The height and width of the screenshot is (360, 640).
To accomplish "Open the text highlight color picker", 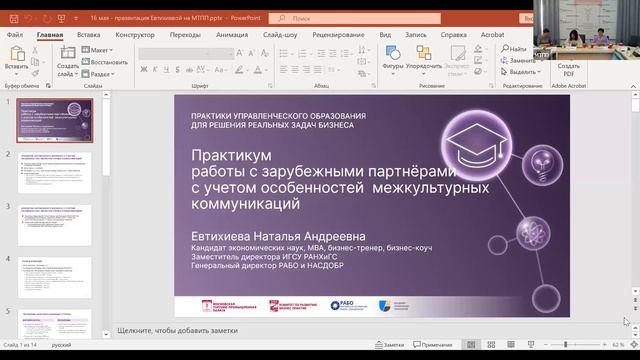I will [x=242, y=70].
